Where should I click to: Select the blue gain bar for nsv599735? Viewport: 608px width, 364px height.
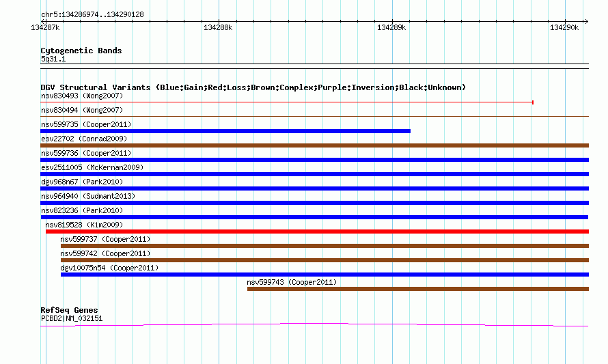coord(225,131)
